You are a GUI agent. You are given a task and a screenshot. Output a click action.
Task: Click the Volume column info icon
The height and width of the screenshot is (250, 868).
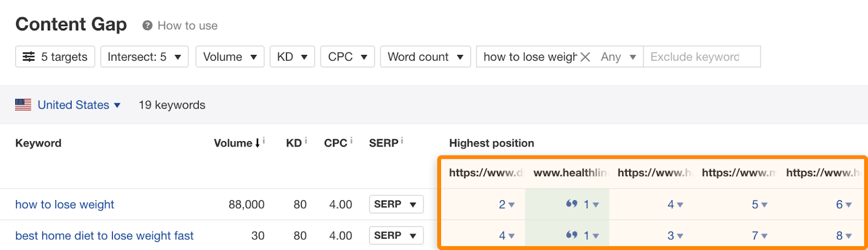(264, 141)
